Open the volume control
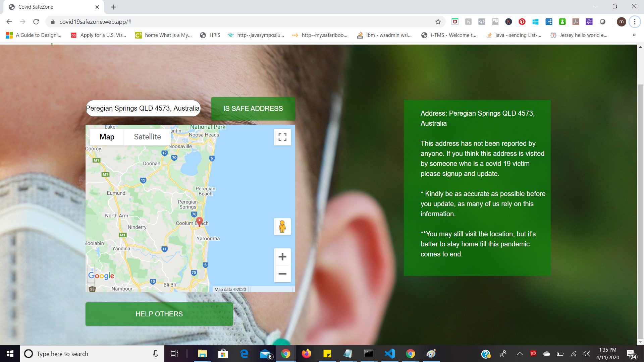 tap(587, 354)
